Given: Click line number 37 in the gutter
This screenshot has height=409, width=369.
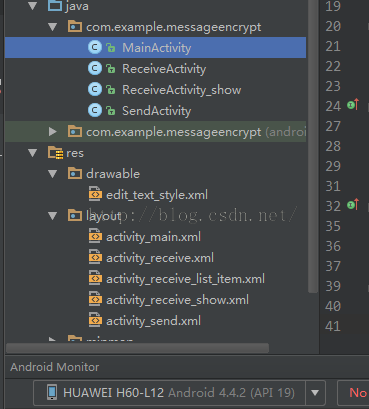Looking at the screenshot, I should [333, 266].
